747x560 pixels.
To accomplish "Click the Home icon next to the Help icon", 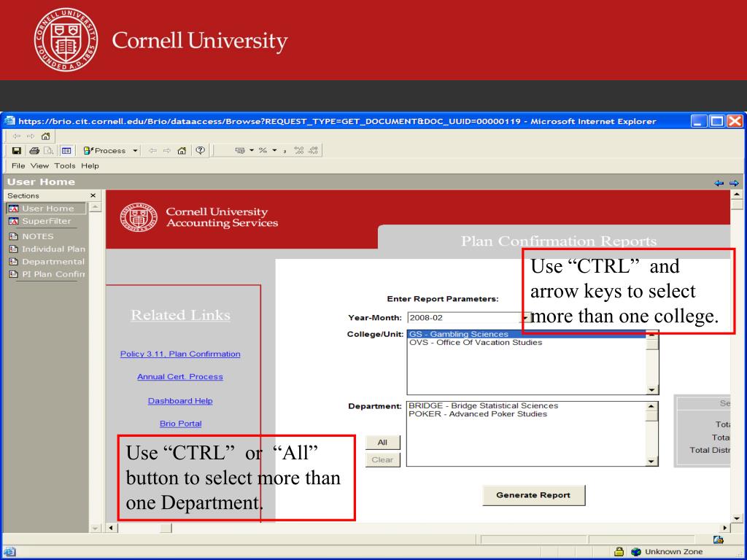I will click(x=182, y=150).
